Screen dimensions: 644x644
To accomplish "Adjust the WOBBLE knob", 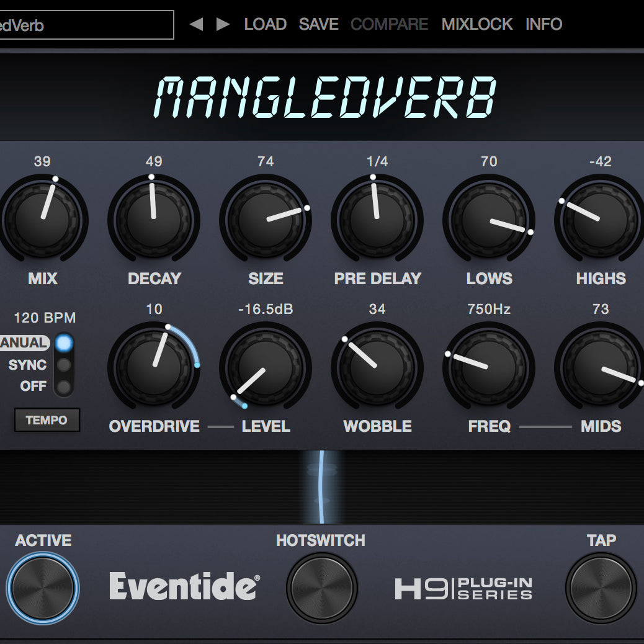I will 377,367.
